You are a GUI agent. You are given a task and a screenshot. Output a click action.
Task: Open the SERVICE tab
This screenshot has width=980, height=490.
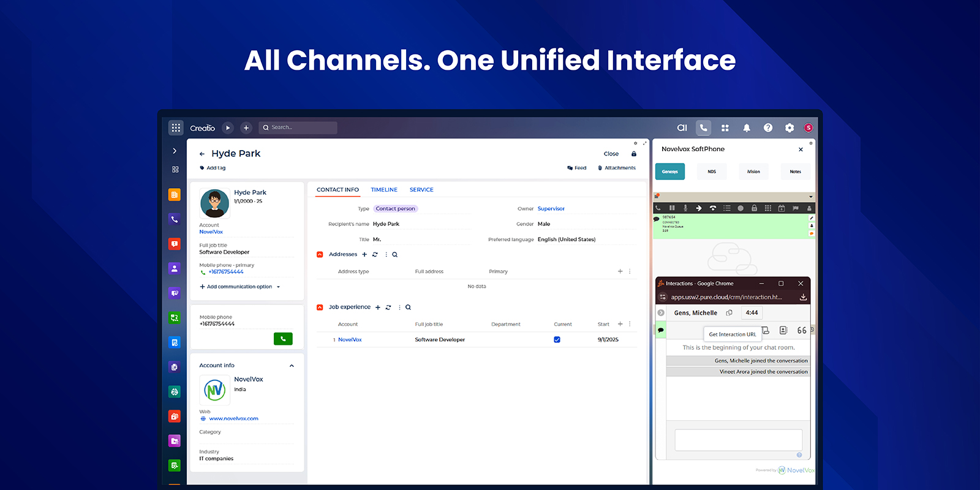421,190
